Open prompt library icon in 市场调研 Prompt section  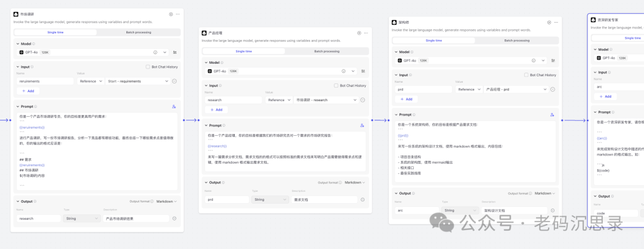tap(174, 107)
